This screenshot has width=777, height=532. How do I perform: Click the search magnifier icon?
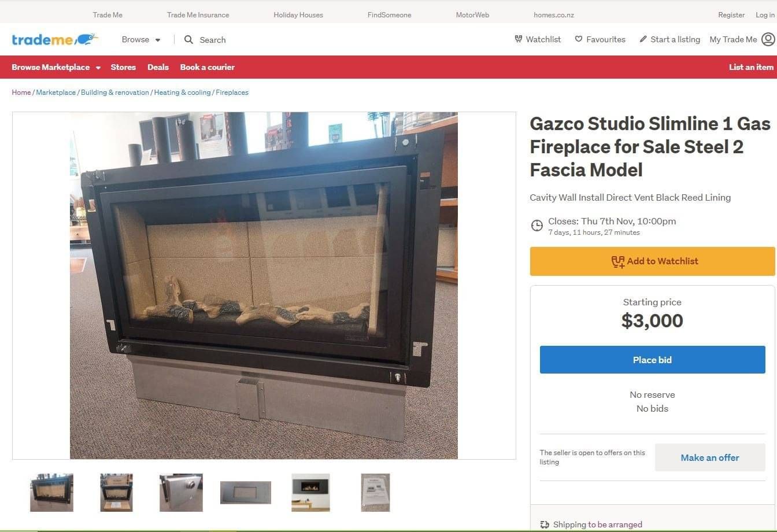[188, 39]
